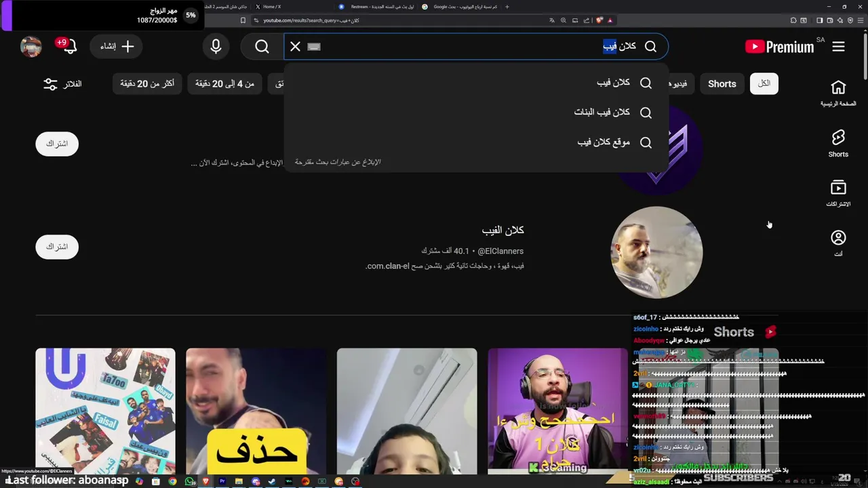The height and width of the screenshot is (488, 868).
Task: Open Google Chrome from the taskbar
Action: (173, 481)
